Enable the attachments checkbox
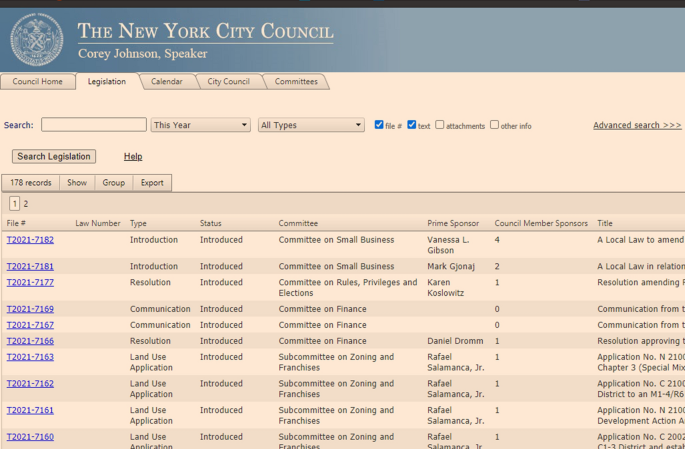 tap(439, 124)
